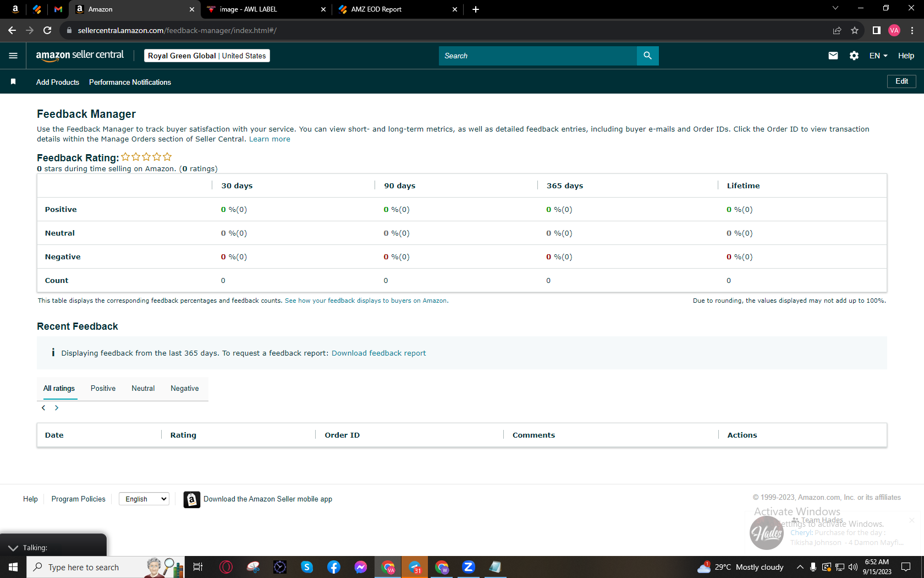
Task: Open Skype from the taskbar
Action: click(x=307, y=567)
